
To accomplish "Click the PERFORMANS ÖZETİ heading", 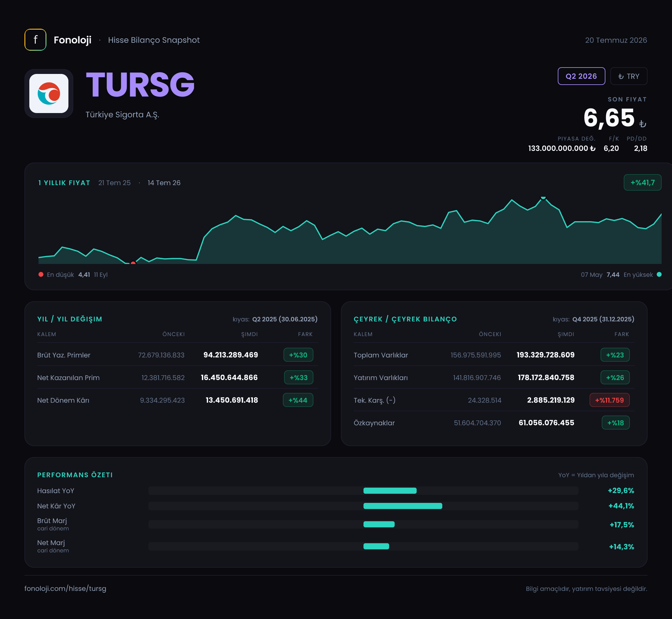I will pos(75,475).
